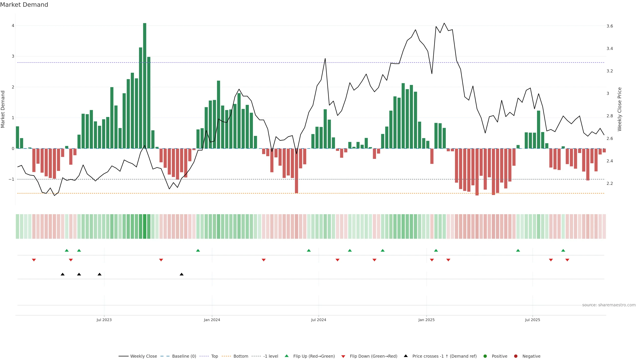
Task: Click the green Positive legend circle
Action: click(485, 356)
